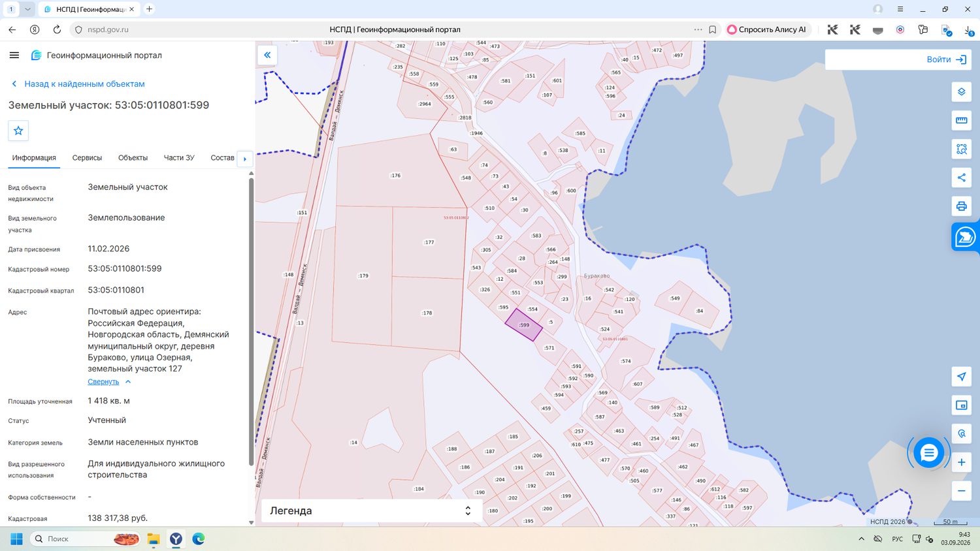Select the highlighted parcel labeled :599 on map
980x551 pixels.
coord(524,325)
